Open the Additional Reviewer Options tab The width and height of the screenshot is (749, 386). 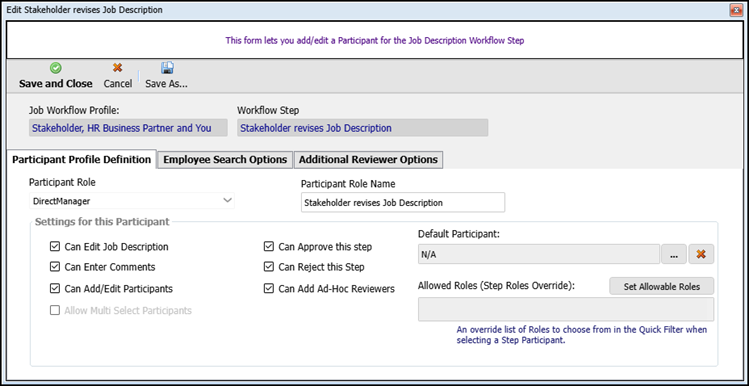coord(368,160)
